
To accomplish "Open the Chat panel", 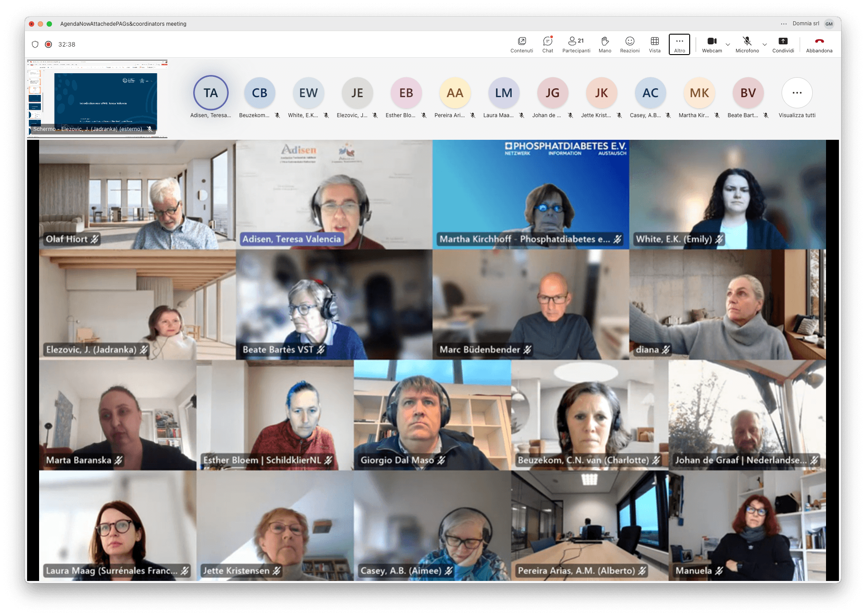I will [x=548, y=44].
